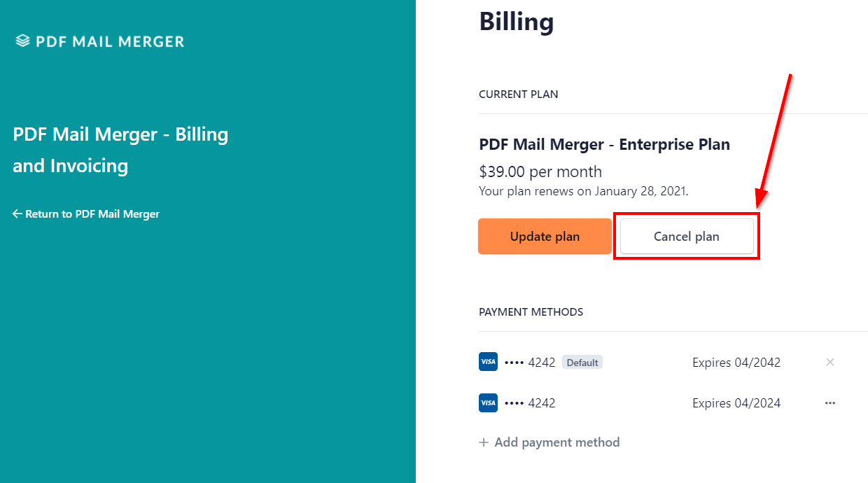The image size is (868, 483).
Task: Click the Visa icon of the card expiring 04/2024
Action: (x=488, y=402)
